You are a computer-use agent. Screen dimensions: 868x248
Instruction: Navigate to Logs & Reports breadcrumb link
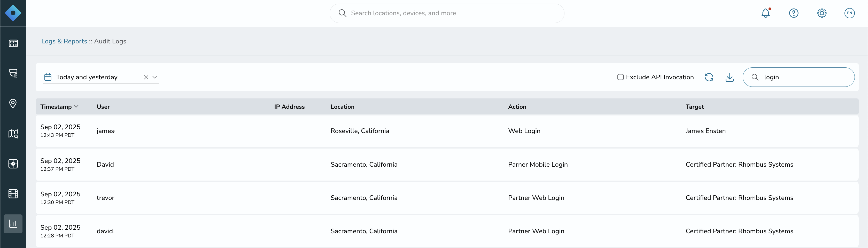click(64, 41)
